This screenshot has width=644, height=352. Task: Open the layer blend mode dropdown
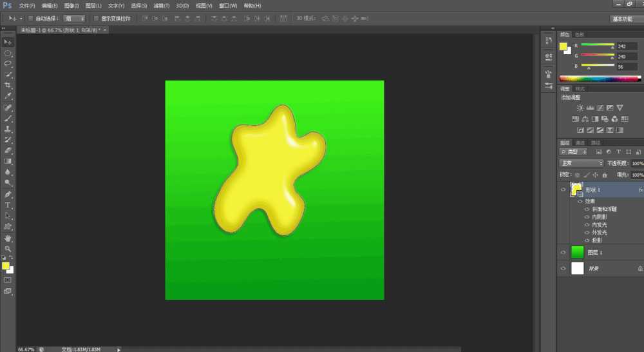581,163
